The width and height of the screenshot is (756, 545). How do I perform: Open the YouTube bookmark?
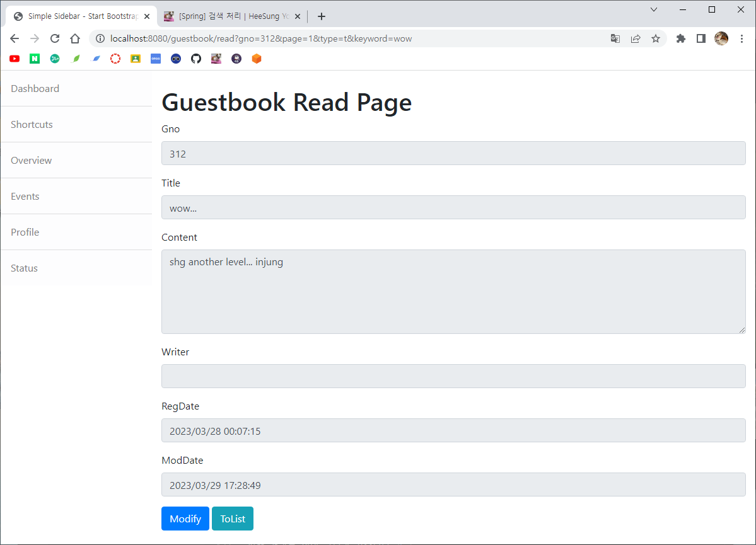(15, 59)
